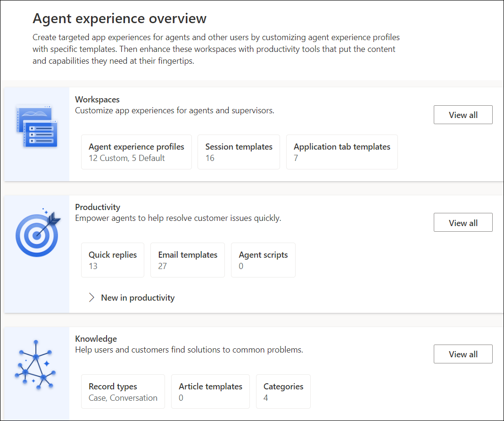Expand the New in productivity section
Screen dimensions: 504x421
pos(131,297)
